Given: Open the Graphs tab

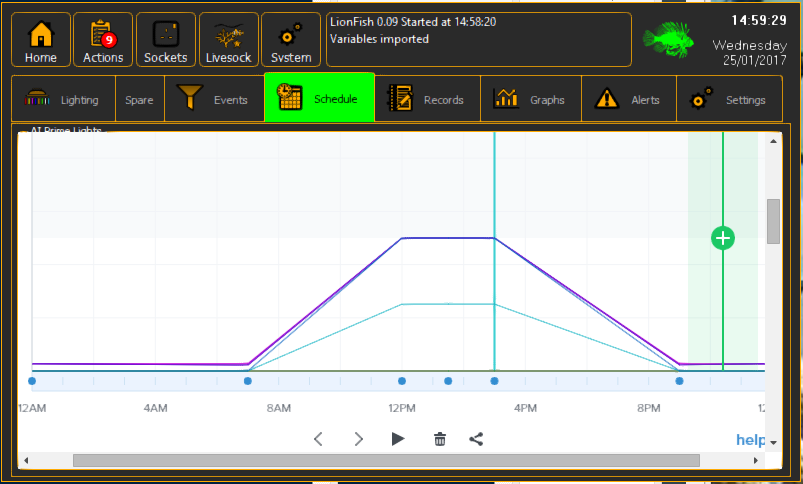Looking at the screenshot, I should [x=531, y=99].
